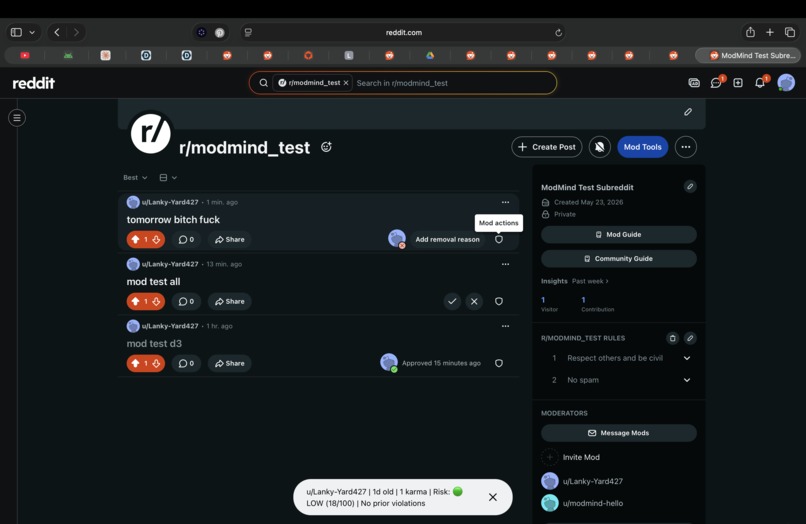Downvote the 'mod test d3' post
Screen dimensions: 806x524
point(156,363)
